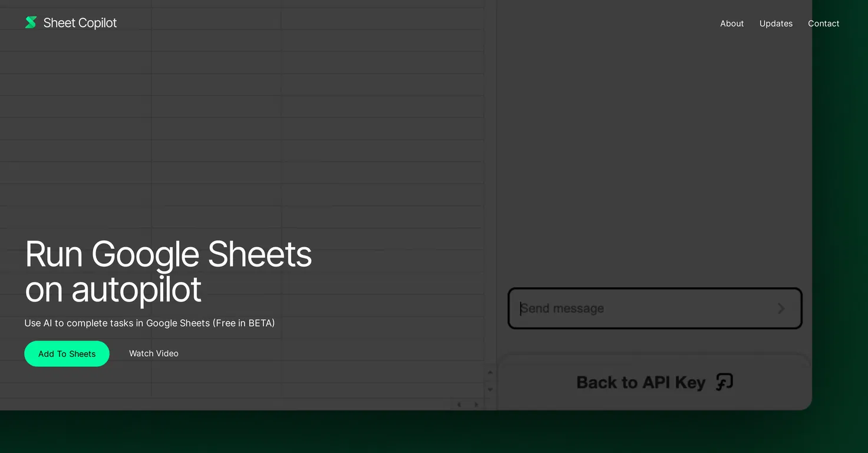This screenshot has height=453, width=868.
Task: Open the Contact link
Action: tap(823, 24)
